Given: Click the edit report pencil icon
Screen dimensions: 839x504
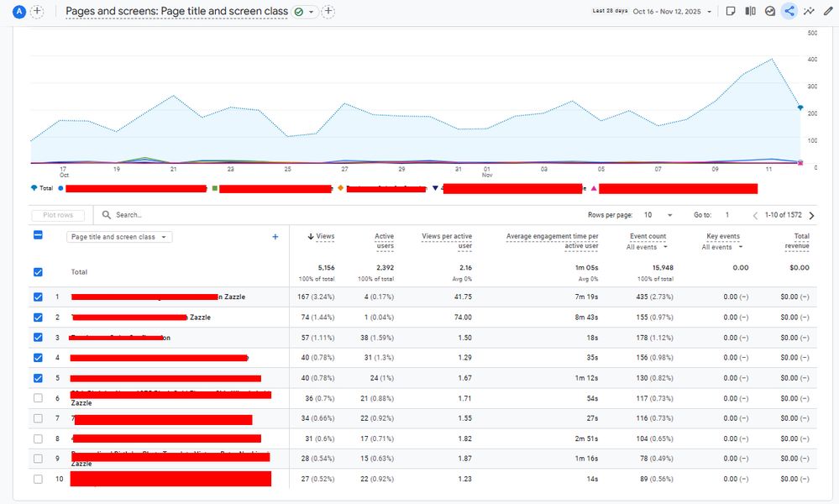Looking at the screenshot, I should click(828, 12).
